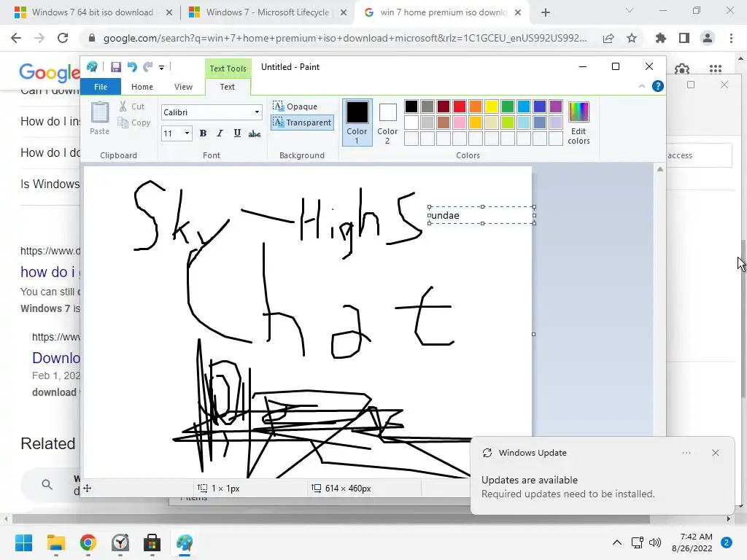Pick the purple color swatch
The width and height of the screenshot is (747, 560).
point(555,106)
